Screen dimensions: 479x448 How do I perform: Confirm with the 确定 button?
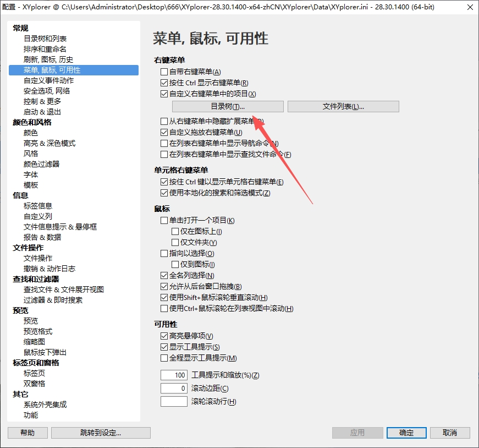click(406, 433)
